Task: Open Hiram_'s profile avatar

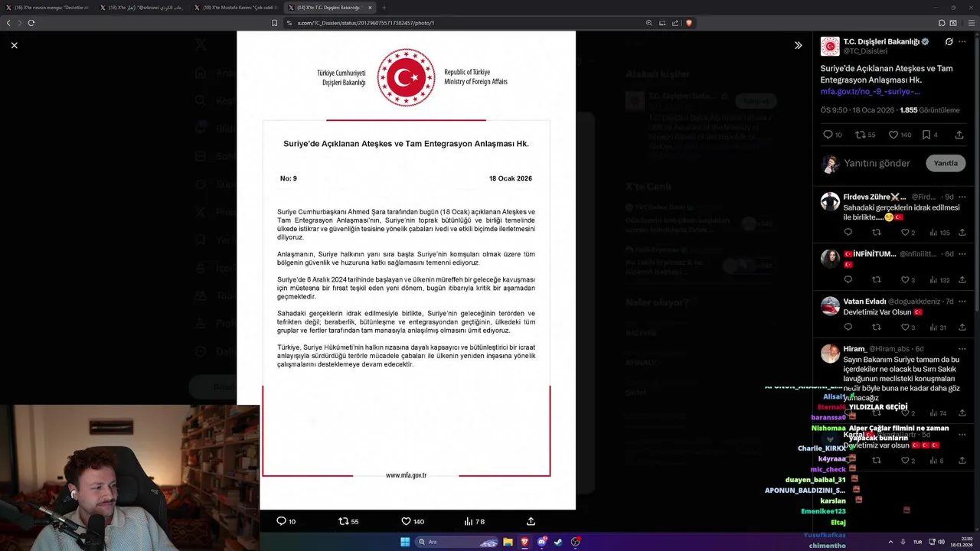Action: click(830, 353)
